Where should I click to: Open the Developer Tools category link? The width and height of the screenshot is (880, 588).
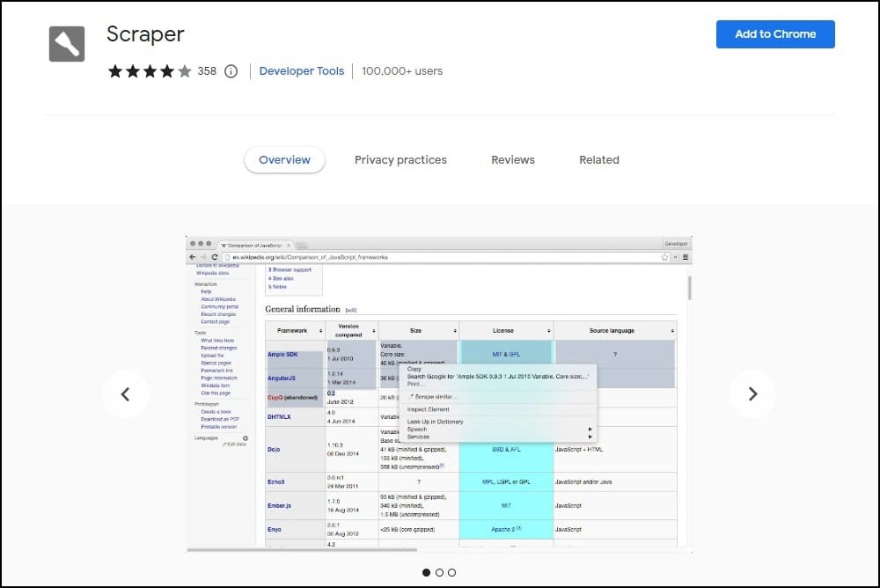click(301, 71)
